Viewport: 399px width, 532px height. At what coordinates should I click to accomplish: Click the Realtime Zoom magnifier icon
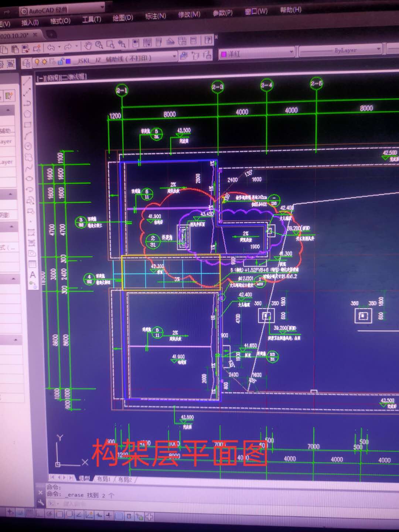[99, 45]
